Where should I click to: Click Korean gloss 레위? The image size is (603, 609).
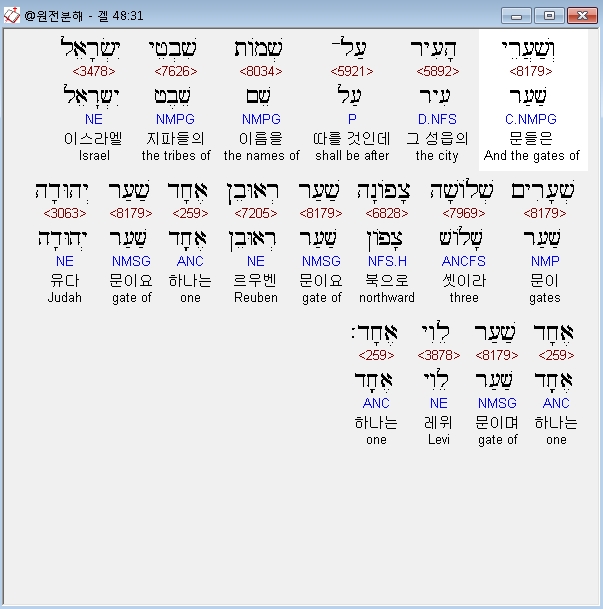pyautogui.click(x=439, y=423)
